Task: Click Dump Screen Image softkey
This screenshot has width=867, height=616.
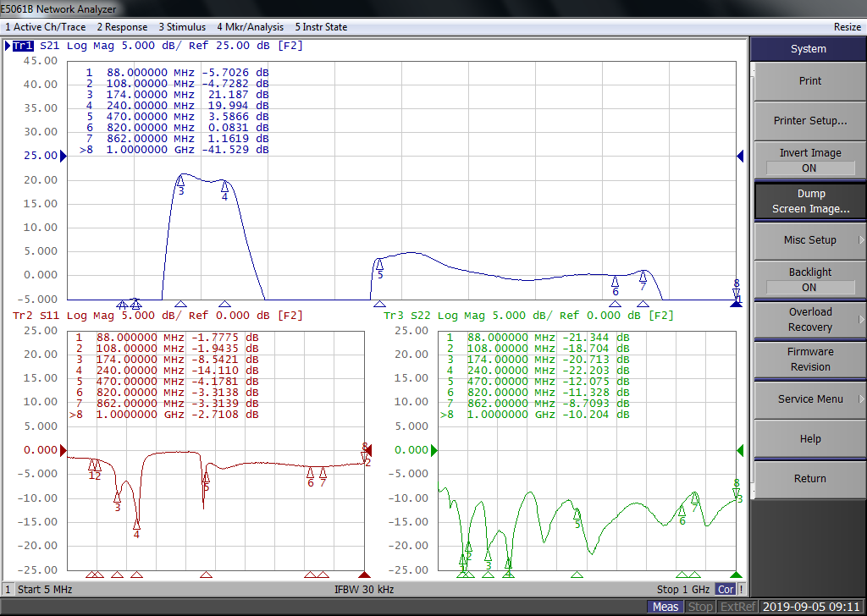Action: tap(809, 201)
